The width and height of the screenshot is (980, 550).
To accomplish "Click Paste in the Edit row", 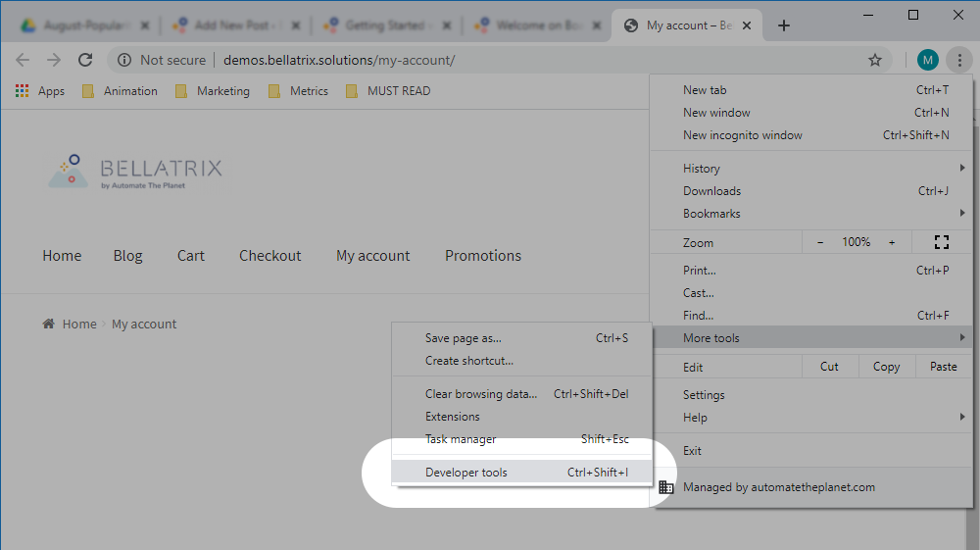I will (x=943, y=367).
